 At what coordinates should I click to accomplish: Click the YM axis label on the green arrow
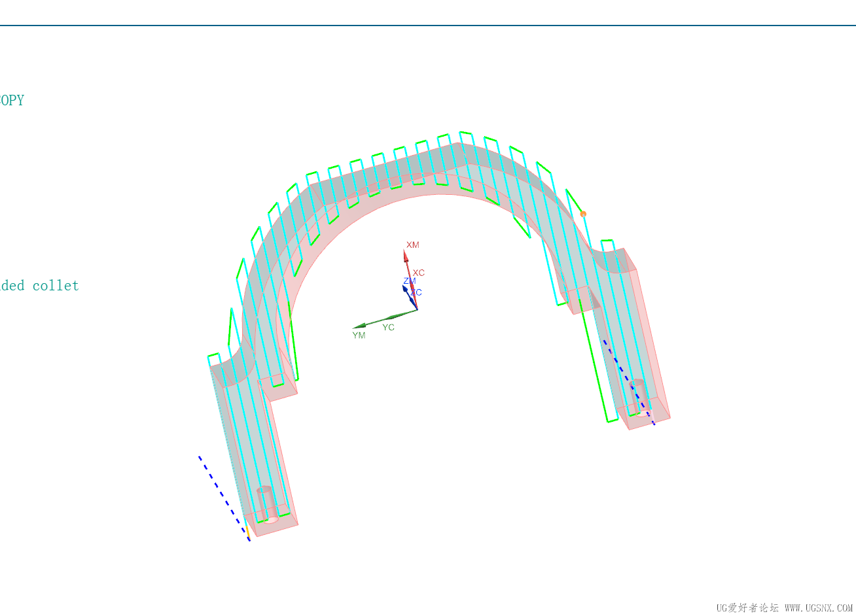(x=358, y=335)
